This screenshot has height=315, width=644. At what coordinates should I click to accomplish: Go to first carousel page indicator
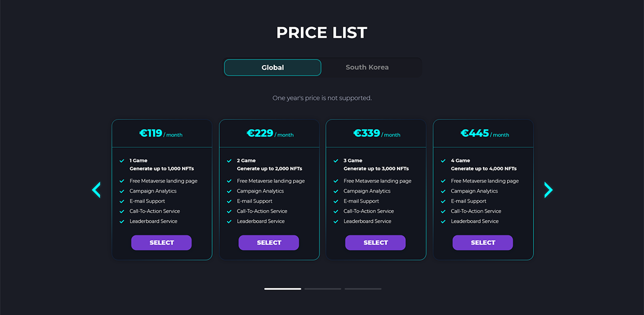tap(283, 289)
